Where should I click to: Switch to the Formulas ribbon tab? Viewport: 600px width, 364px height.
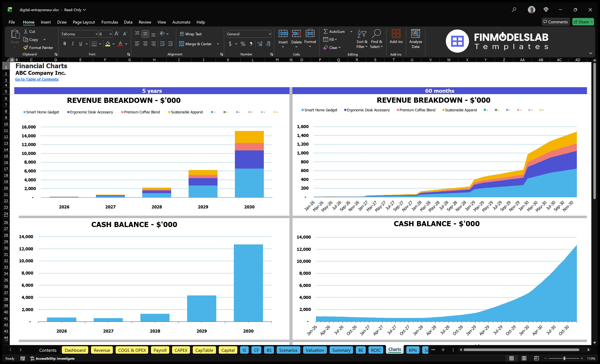110,22
